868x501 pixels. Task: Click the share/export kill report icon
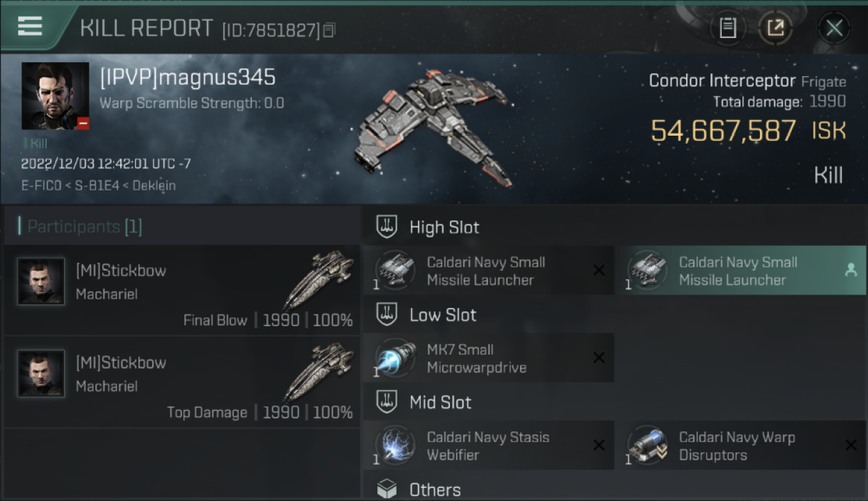pyautogui.click(x=775, y=28)
